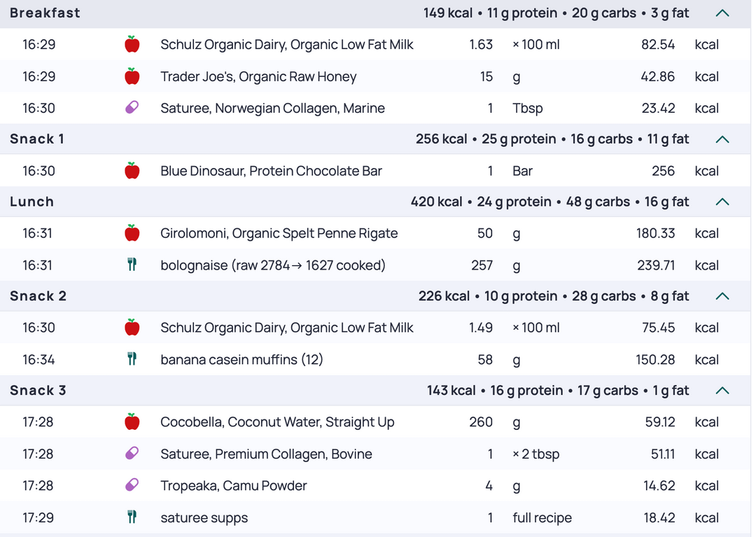The image size is (756, 537).
Task: Click apple icon beside Trader Joe's Honey
Action: 132,76
